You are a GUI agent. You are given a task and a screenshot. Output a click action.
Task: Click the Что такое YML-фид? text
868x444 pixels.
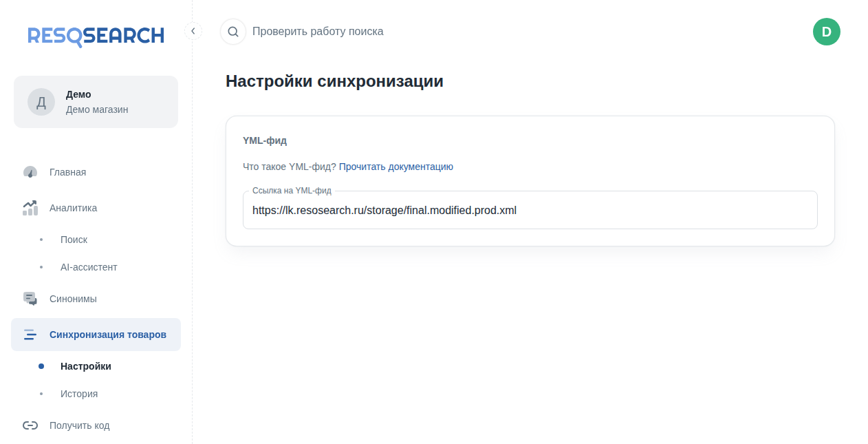coord(290,167)
